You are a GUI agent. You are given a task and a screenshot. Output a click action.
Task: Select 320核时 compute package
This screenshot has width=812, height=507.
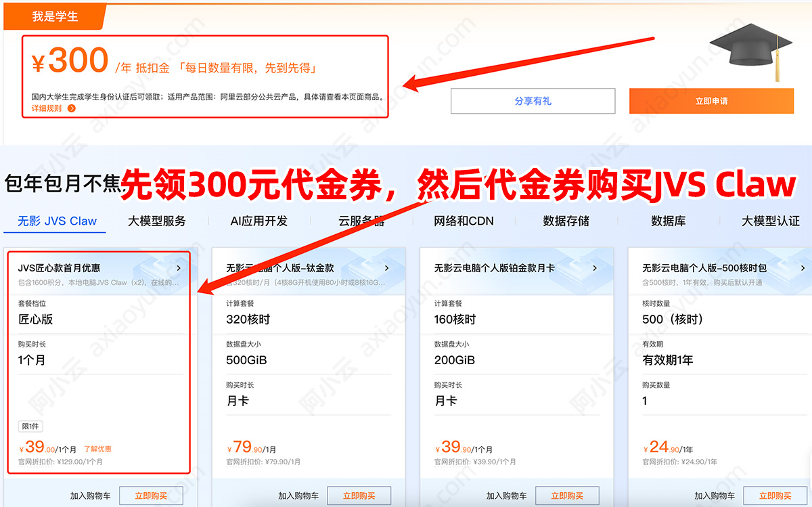248,319
